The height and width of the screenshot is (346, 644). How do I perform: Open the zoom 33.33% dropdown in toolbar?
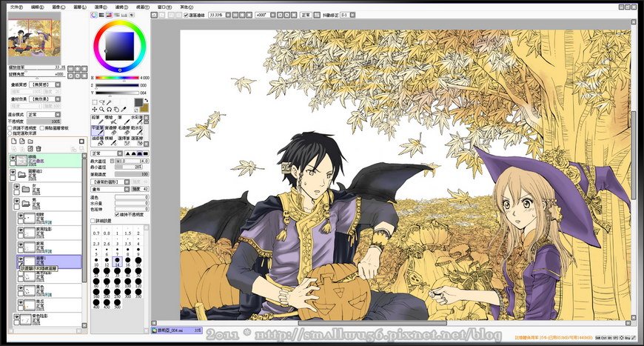(x=219, y=15)
